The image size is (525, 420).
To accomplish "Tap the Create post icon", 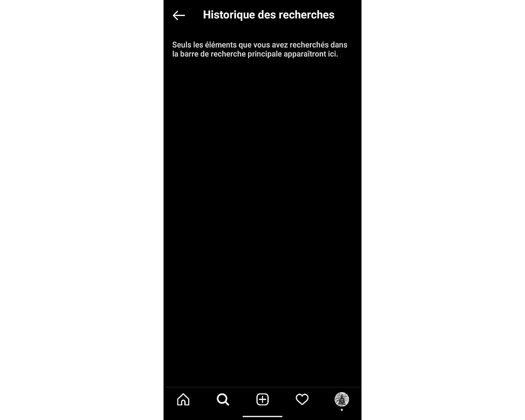I will tap(262, 400).
